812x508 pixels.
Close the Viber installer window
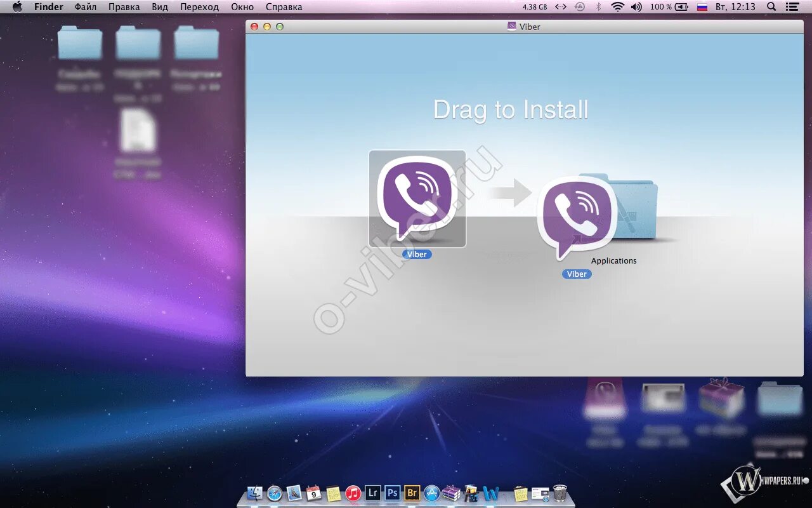[254, 27]
